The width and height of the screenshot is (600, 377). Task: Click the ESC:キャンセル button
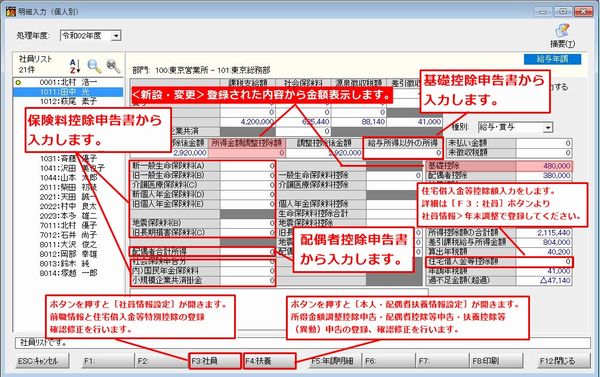pyautogui.click(x=42, y=361)
